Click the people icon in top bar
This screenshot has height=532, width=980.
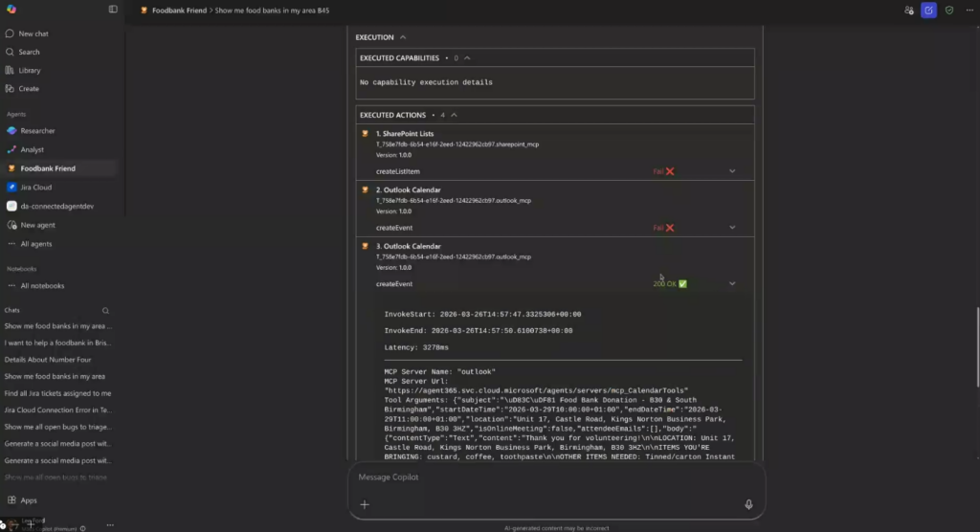[909, 10]
